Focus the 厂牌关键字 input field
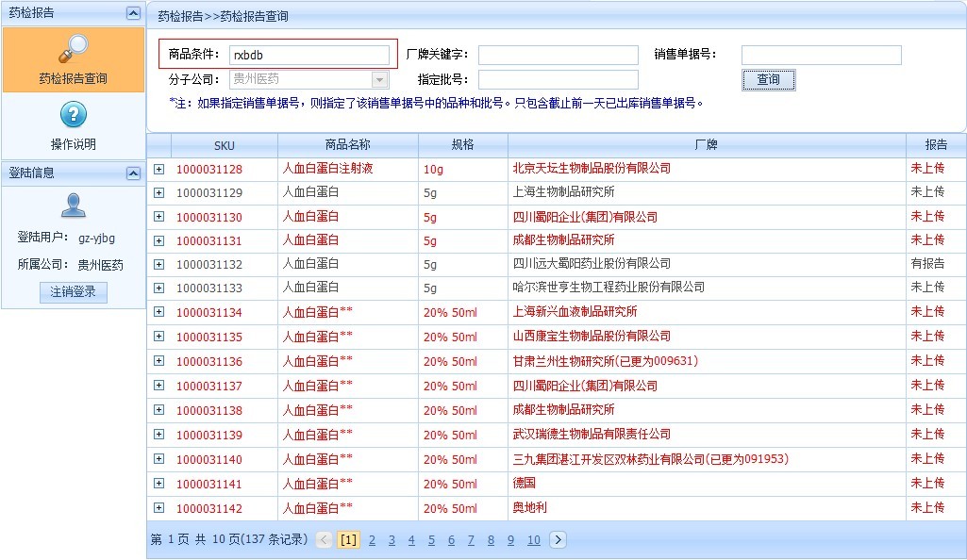Viewport: 967px width, 560px height. 559,55
